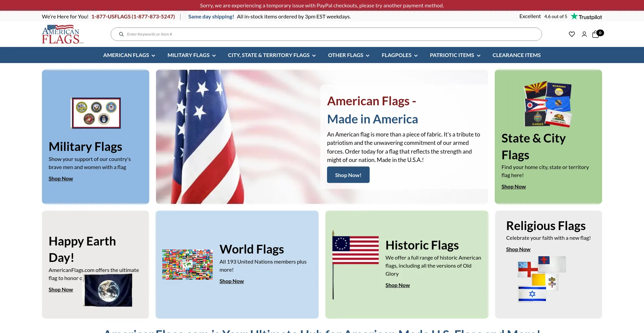Click the State & City Flags heading
The width and height of the screenshot is (644, 333).
[533, 147]
